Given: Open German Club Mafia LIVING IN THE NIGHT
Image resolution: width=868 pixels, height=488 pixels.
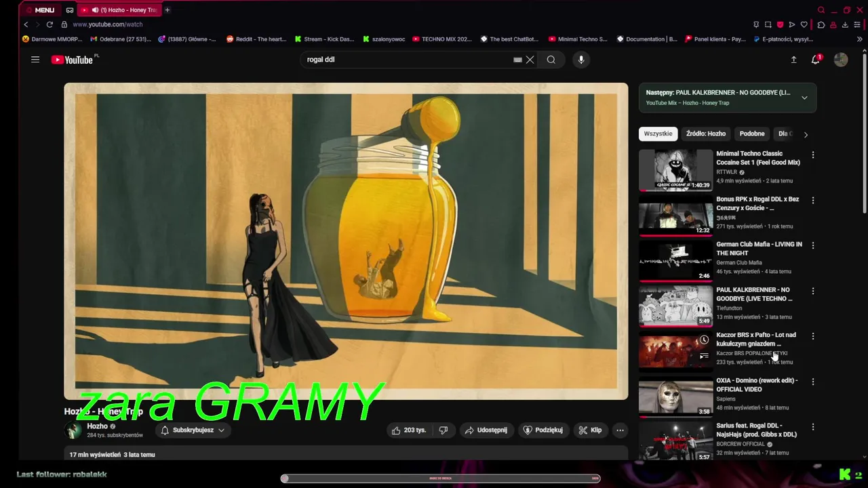Looking at the screenshot, I should pos(759,249).
